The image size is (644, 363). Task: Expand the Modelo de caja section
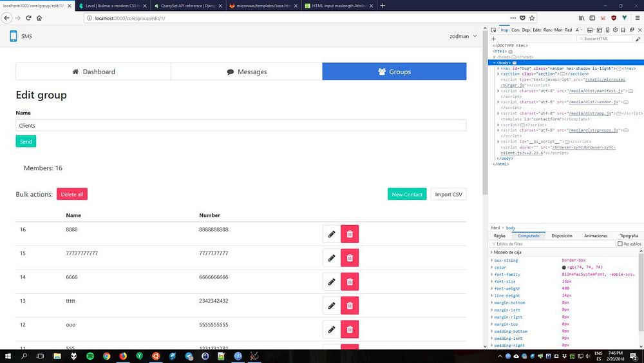pos(491,252)
